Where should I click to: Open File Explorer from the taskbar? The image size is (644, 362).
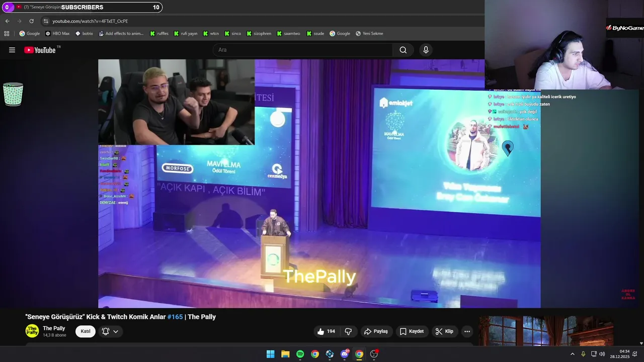(x=285, y=354)
